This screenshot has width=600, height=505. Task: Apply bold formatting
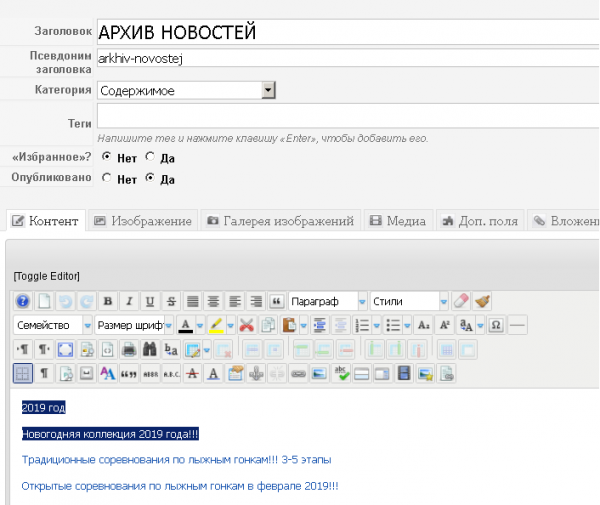coord(108,301)
